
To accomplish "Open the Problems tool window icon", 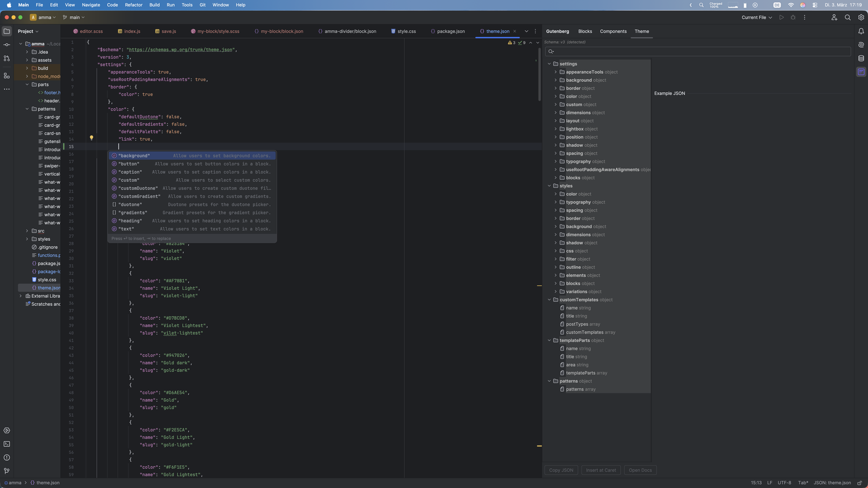I will coord(7,458).
